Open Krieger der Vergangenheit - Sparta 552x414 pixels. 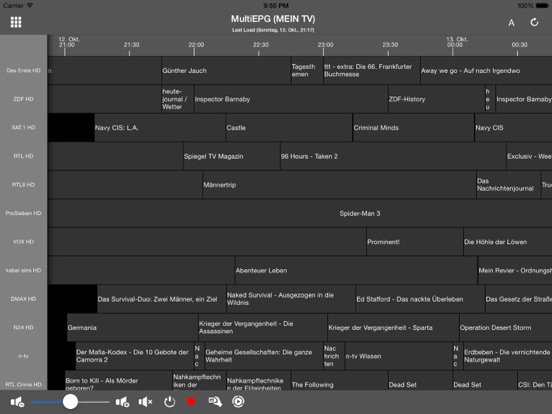tap(393, 327)
